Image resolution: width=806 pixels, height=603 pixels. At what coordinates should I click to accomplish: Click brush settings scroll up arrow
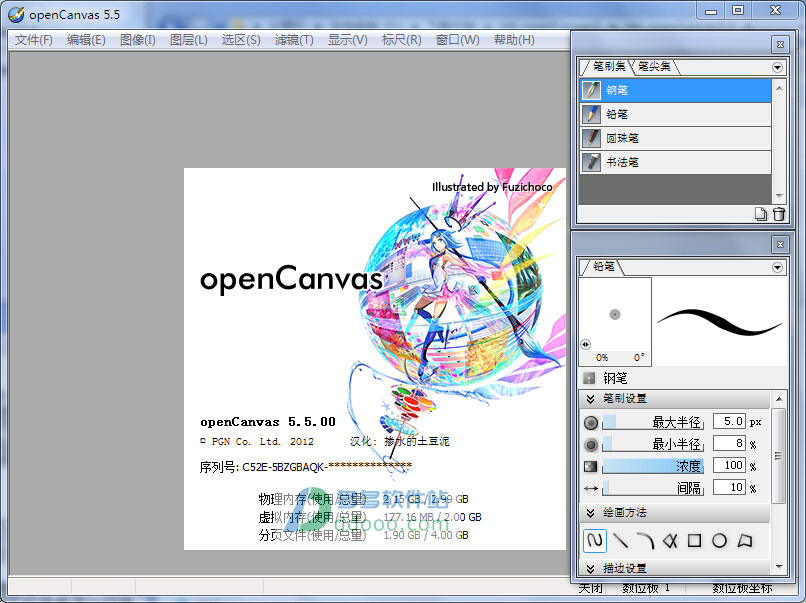[778, 399]
